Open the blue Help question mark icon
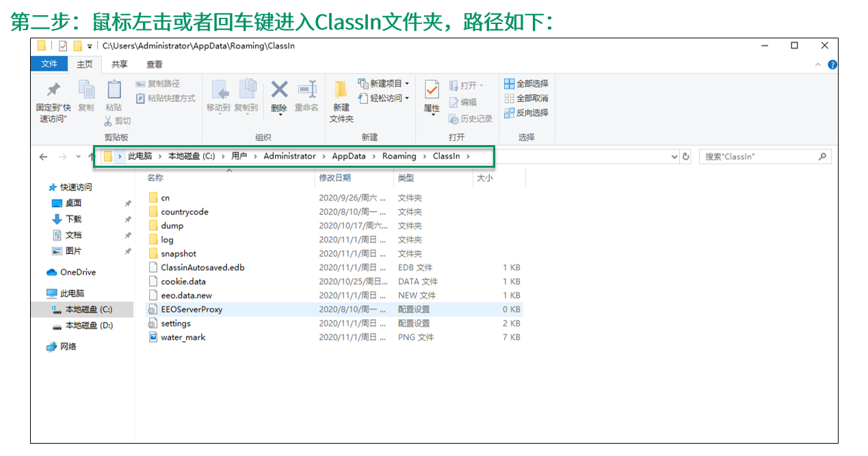Image resolution: width=868 pixels, height=456 pixels. (x=832, y=64)
